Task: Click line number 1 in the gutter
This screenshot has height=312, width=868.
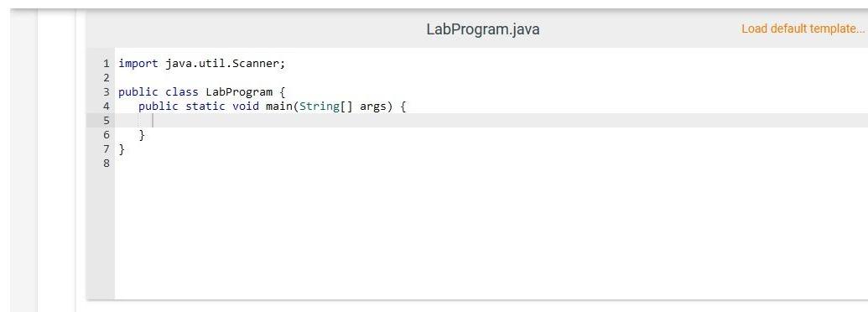Action: 107,63
